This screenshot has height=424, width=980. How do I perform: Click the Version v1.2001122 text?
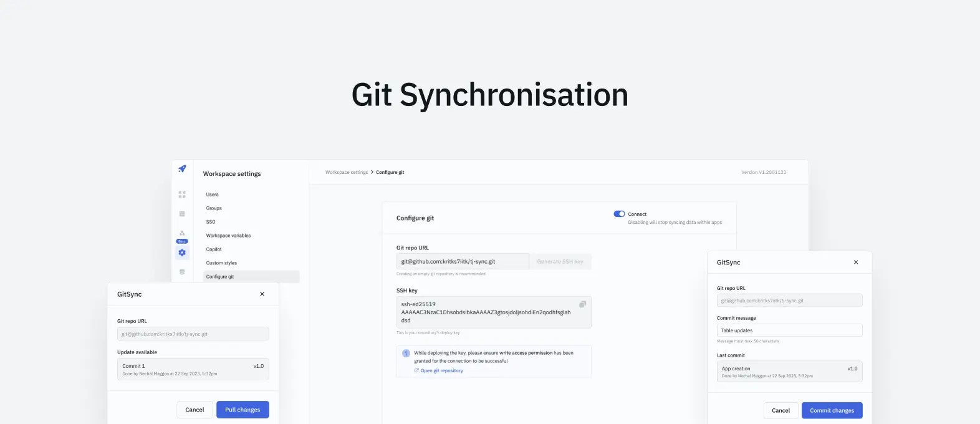click(x=764, y=172)
